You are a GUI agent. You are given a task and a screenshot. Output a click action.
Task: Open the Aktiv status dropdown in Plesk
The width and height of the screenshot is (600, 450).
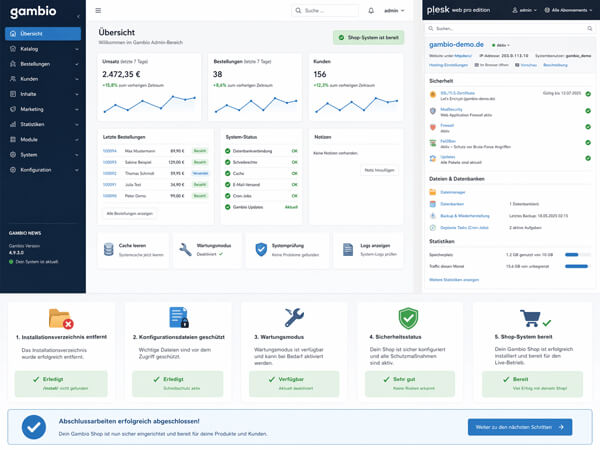(501, 45)
